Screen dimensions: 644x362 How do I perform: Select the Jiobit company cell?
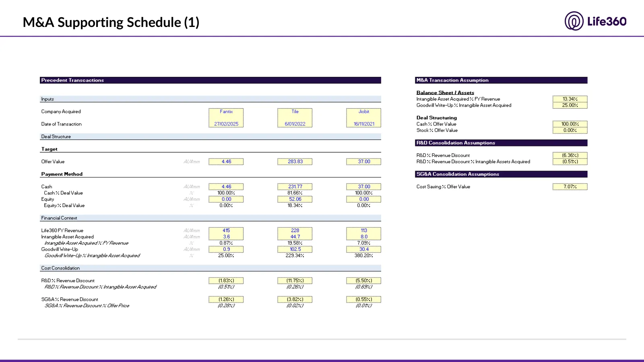[x=364, y=111]
